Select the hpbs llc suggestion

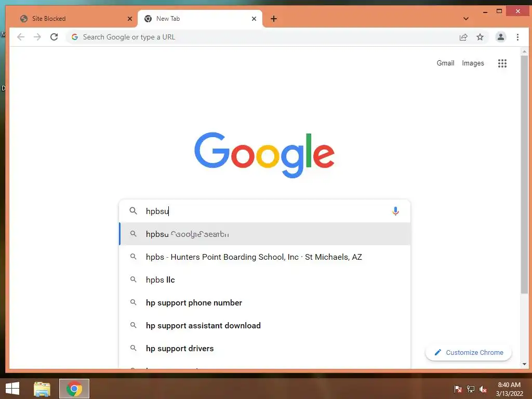(264, 280)
